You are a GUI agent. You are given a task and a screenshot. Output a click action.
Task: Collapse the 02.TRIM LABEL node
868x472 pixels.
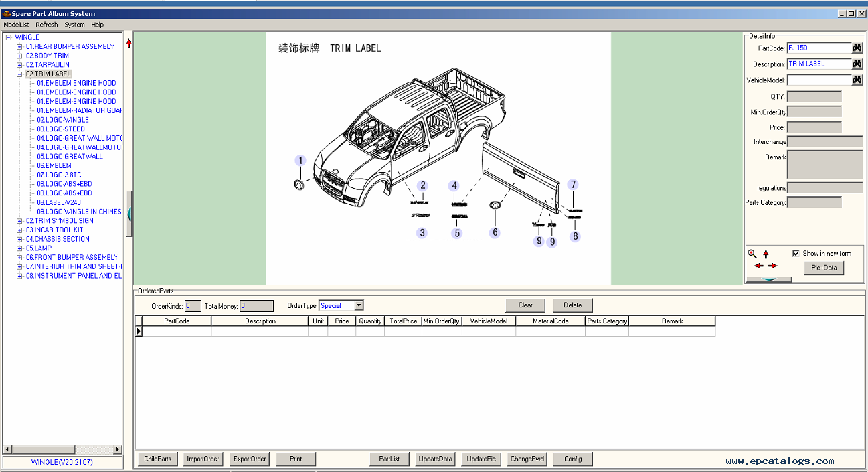(x=20, y=74)
